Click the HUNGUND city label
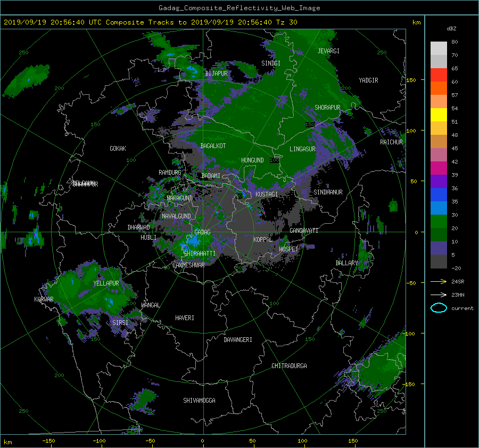This screenshot has height=448, width=479. [x=252, y=160]
